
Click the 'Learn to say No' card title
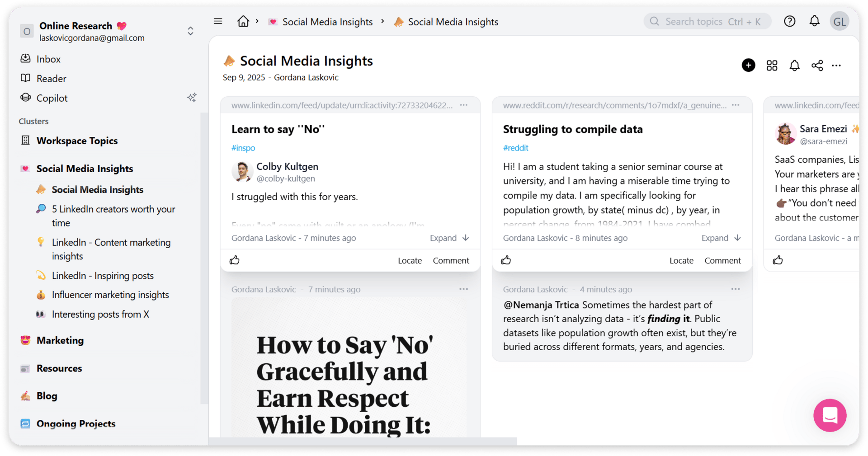[x=278, y=129]
